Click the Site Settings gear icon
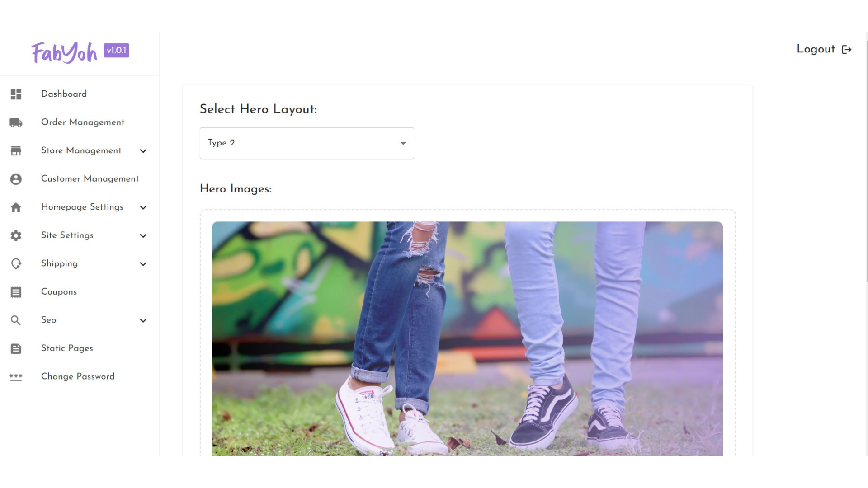This screenshot has width=868, height=488. coord(16,236)
